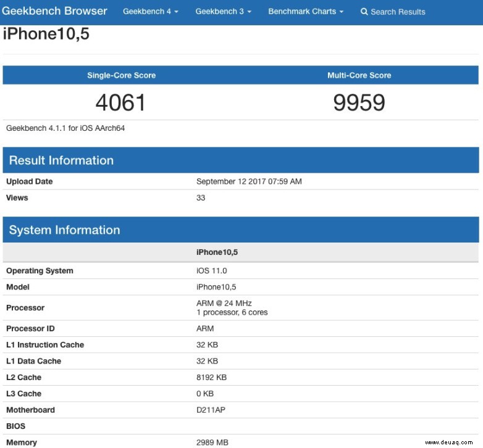Click the Memory label
Viewport: 483px width, 448px height.
pyautogui.click(x=22, y=443)
